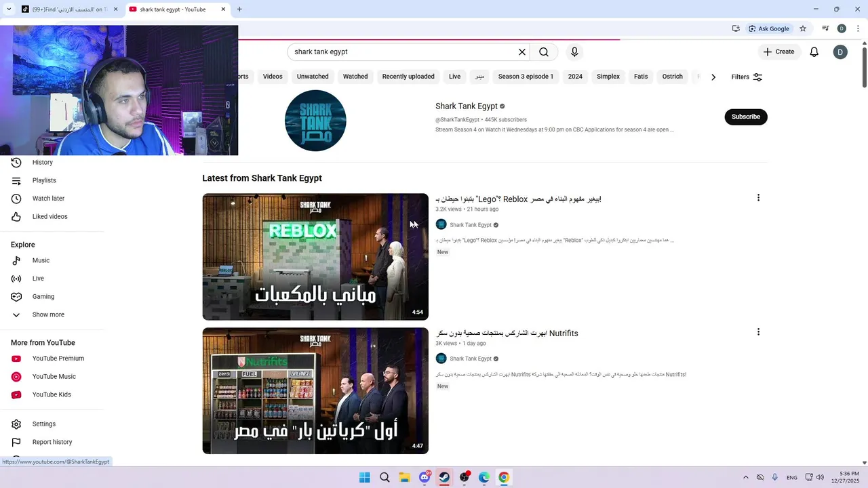The height and width of the screenshot is (488, 868).
Task: Click channel name under the Nutrifits video
Action: pyautogui.click(x=471, y=359)
